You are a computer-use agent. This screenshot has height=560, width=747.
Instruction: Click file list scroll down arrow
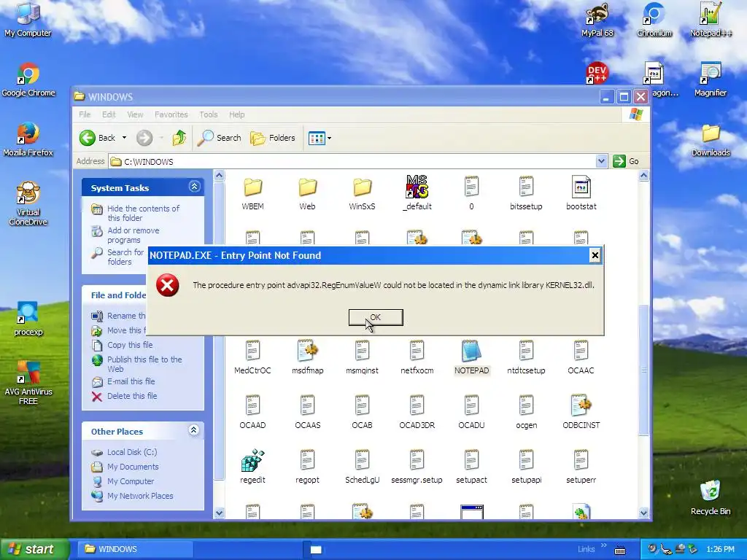(x=643, y=513)
